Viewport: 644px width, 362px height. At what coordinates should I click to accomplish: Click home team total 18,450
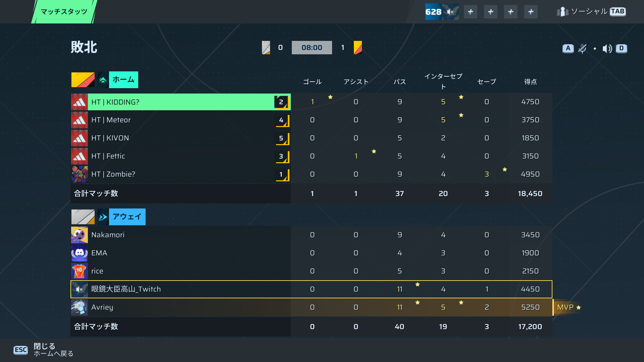tap(530, 194)
